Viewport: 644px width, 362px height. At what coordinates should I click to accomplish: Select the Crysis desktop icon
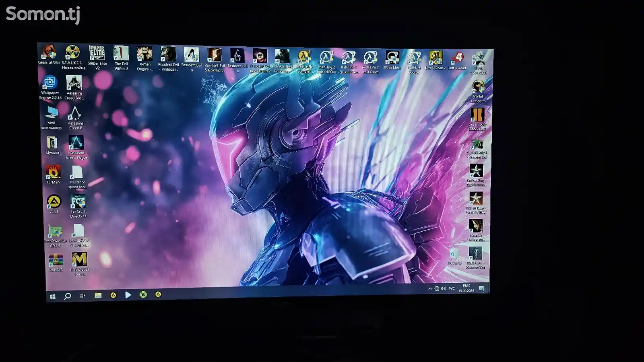coord(479,63)
